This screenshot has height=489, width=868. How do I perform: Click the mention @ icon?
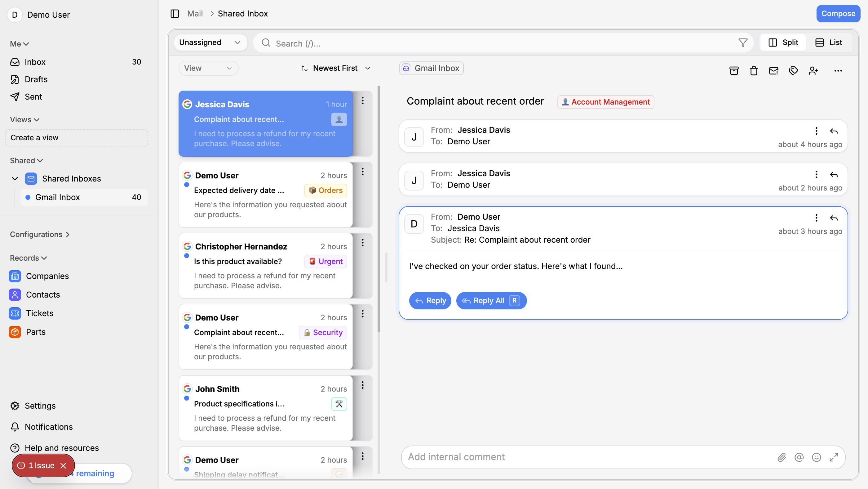(x=799, y=457)
